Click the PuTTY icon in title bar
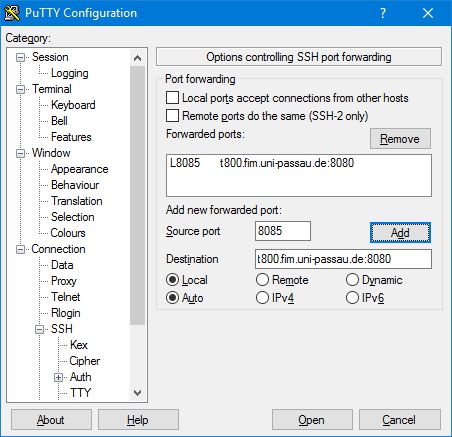Screen dimensions: 452x437 click(x=12, y=13)
